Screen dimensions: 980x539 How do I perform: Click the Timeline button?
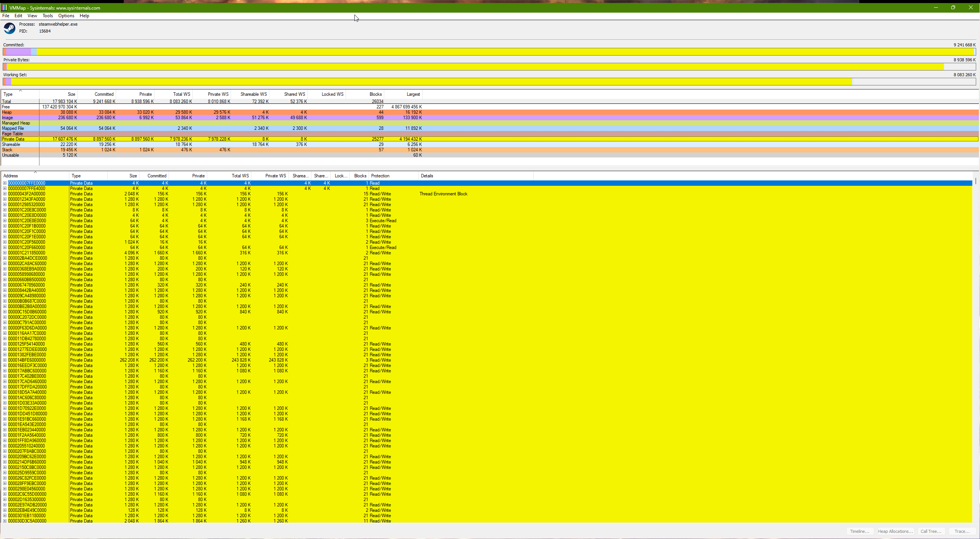click(x=859, y=531)
